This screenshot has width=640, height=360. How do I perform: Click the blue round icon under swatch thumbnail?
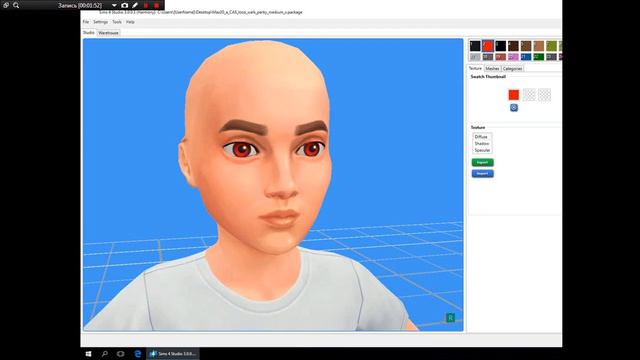tap(514, 108)
